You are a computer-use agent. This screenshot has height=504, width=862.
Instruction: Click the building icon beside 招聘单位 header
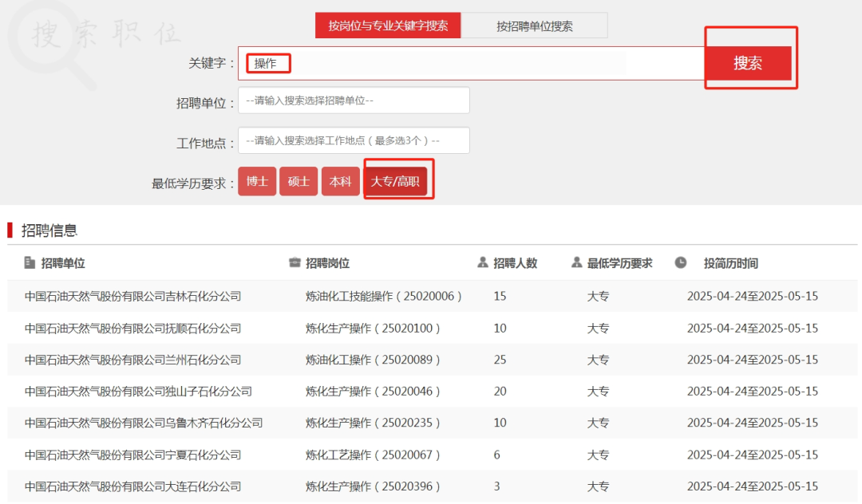coord(30,262)
